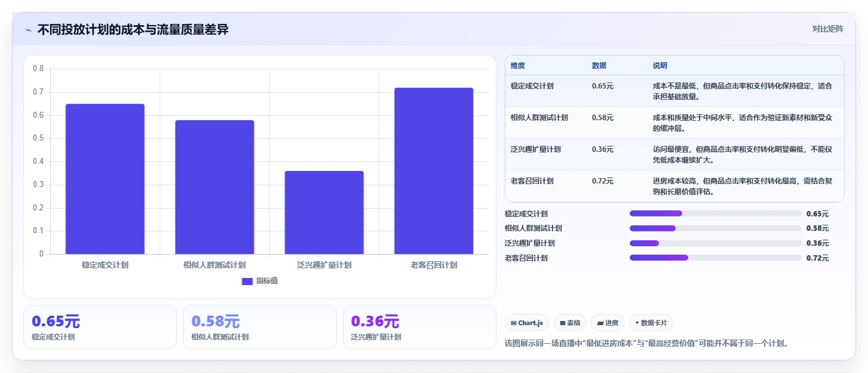Image resolution: width=868 pixels, height=373 pixels.
Task: Click the 0.8 y-axis tick label
Action: (x=38, y=69)
